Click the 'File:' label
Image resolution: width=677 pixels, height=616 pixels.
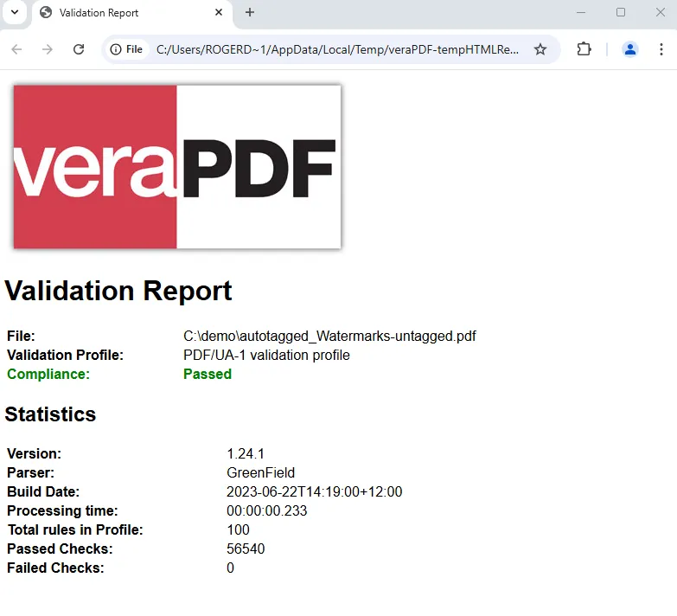[x=21, y=336]
